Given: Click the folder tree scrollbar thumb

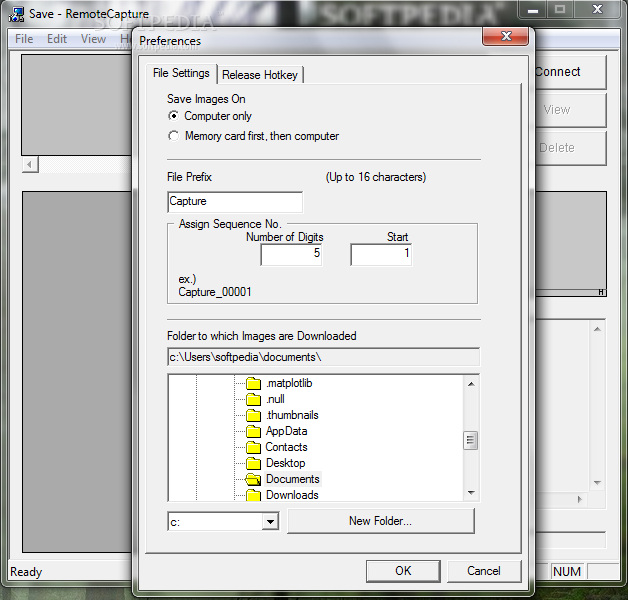Looking at the screenshot, I should [x=471, y=441].
